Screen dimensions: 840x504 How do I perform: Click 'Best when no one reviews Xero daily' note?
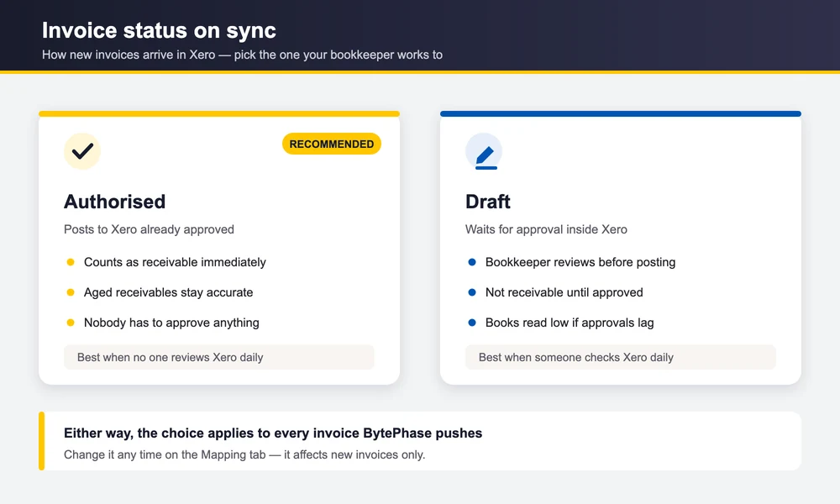click(218, 357)
